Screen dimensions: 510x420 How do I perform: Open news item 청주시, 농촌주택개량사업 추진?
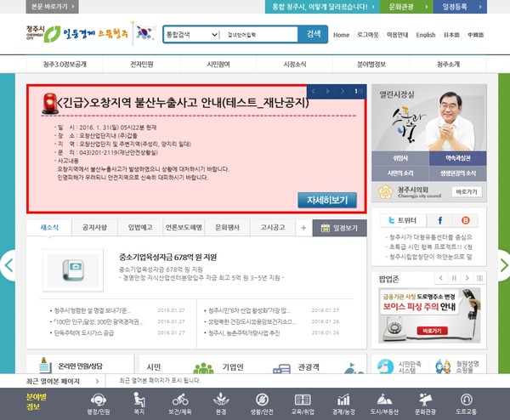coord(244,332)
